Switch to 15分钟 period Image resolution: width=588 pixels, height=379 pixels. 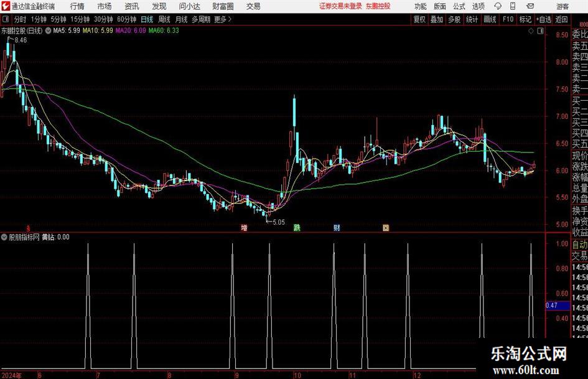pyautogui.click(x=80, y=19)
